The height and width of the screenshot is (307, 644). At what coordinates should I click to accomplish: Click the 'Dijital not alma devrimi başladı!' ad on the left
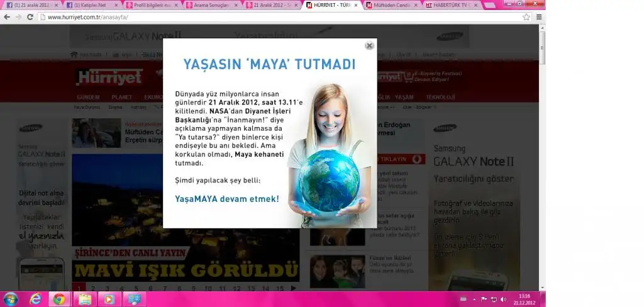(42, 198)
